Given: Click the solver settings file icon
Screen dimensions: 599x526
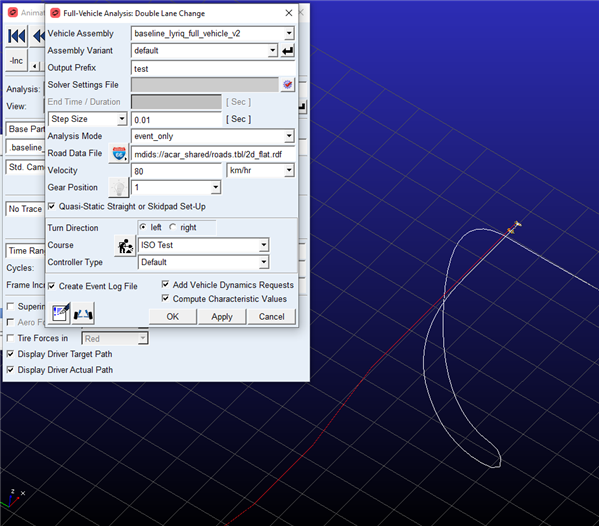Looking at the screenshot, I should (x=288, y=84).
